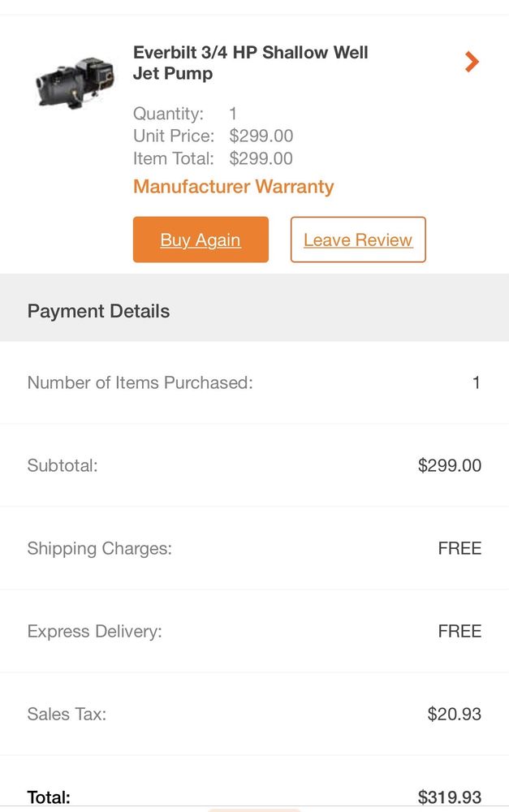
Task: Tap the Quantity value 1
Action: (x=233, y=114)
